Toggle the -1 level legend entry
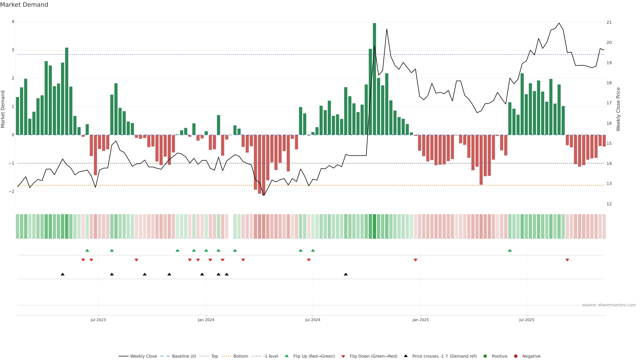Viewport: 644px width, 362px height. tap(271, 356)
